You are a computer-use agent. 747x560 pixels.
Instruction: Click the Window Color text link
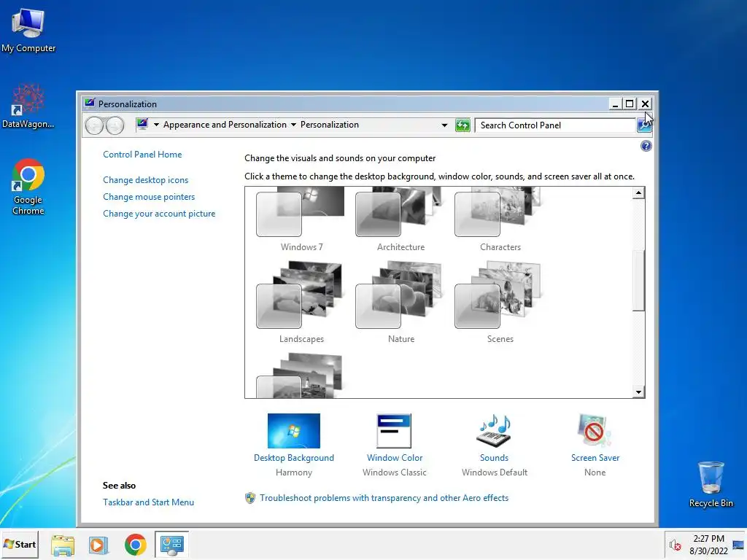[x=395, y=458]
